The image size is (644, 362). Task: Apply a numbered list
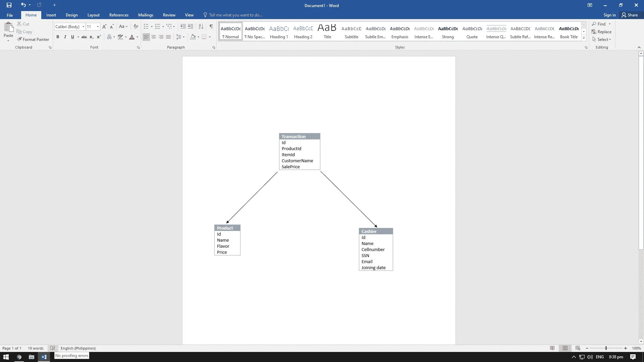(x=158, y=26)
